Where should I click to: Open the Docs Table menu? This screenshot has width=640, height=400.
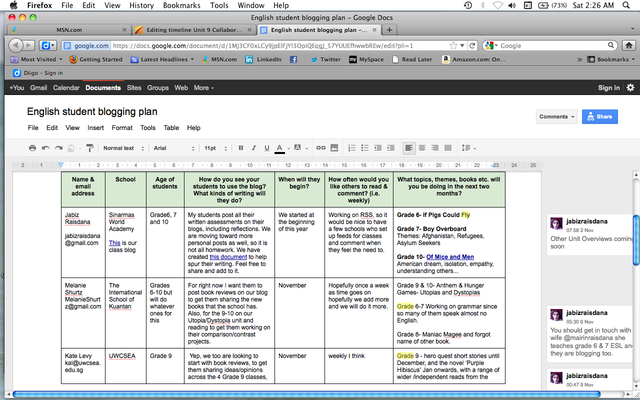point(171,128)
